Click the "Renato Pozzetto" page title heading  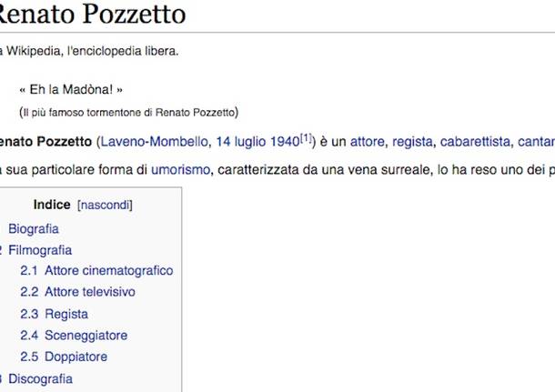[x=93, y=14]
